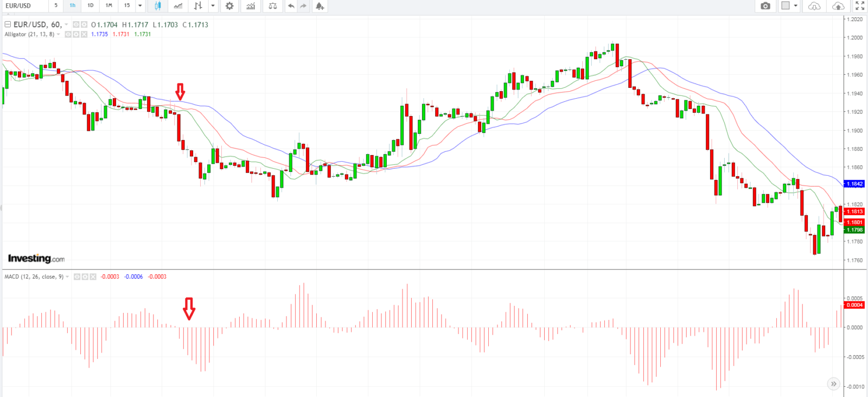This screenshot has width=868, height=397.
Task: Open the indicators menu icon
Action: tap(251, 6)
